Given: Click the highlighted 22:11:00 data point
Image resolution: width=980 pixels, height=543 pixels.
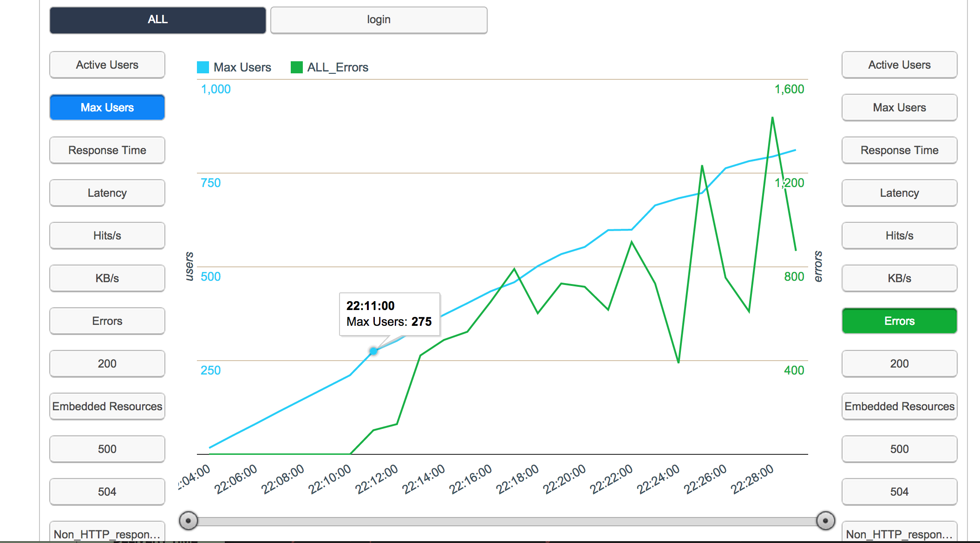Looking at the screenshot, I should pyautogui.click(x=373, y=351).
